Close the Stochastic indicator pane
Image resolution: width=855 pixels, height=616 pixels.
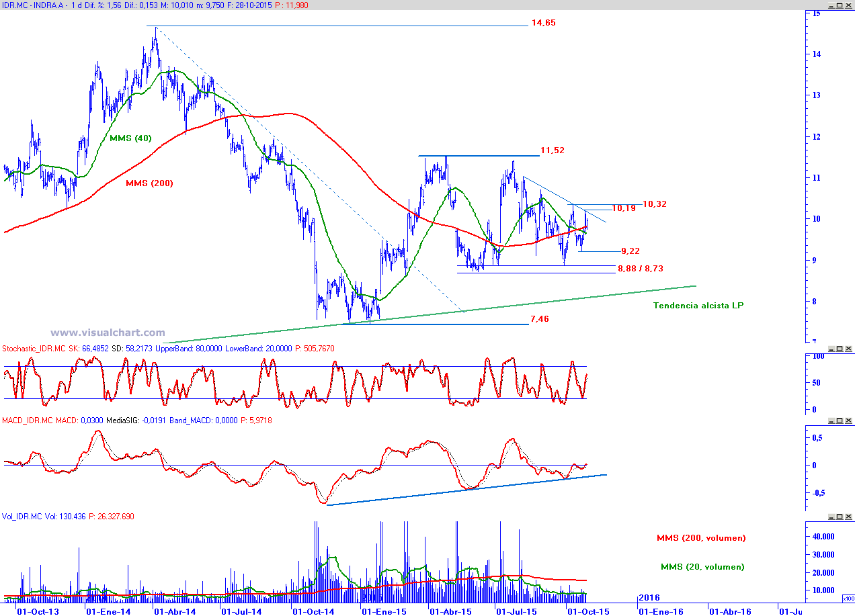pos(848,349)
